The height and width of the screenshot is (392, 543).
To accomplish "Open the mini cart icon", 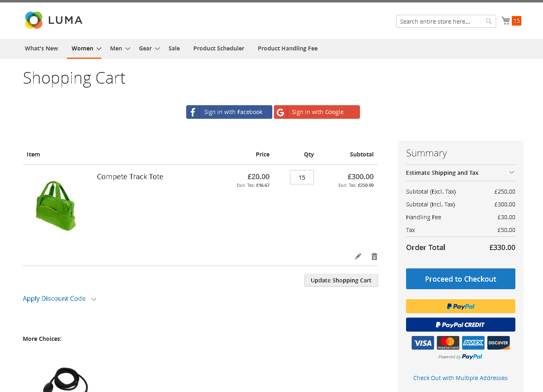I will click(506, 21).
